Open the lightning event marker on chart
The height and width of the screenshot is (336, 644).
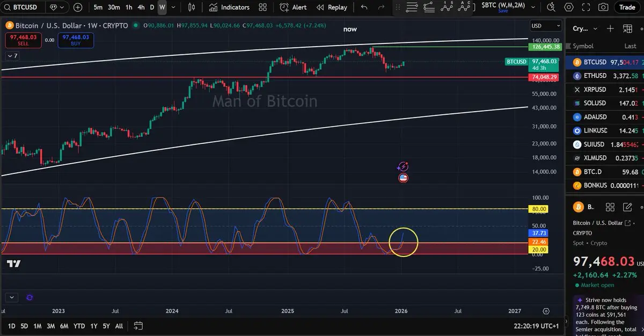[403, 167]
